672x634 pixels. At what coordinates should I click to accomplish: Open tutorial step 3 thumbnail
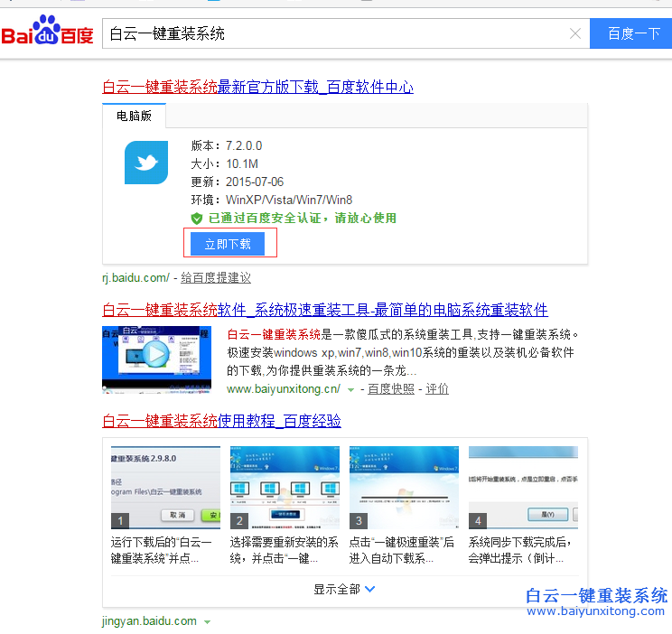(404, 487)
